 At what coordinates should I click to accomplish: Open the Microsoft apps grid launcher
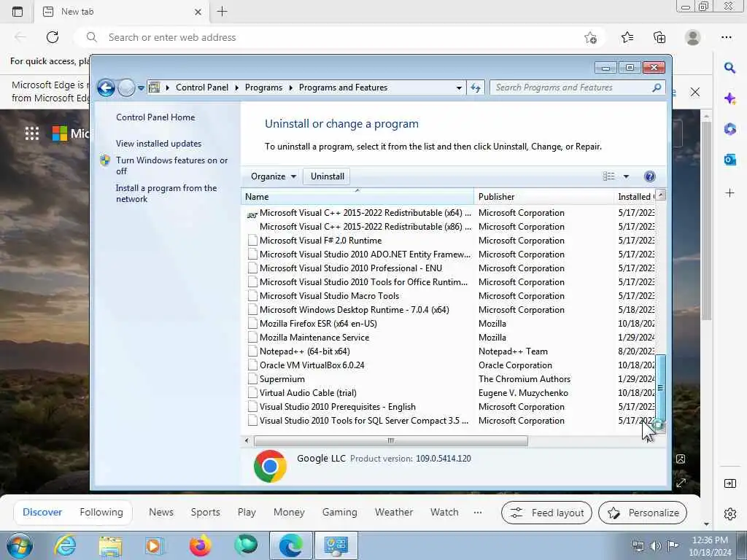pos(32,133)
